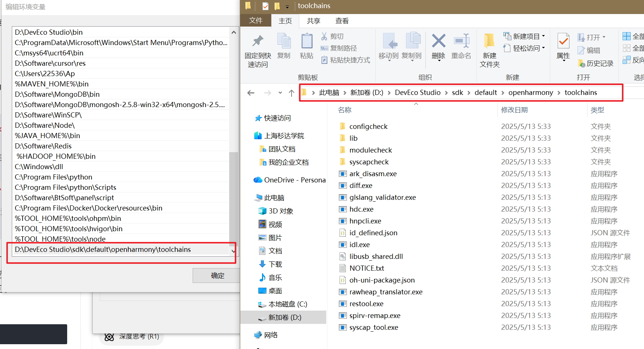Click quick access toolbar properties checkmark icon
Viewport: 644px width, 349px height.
pos(265,6)
